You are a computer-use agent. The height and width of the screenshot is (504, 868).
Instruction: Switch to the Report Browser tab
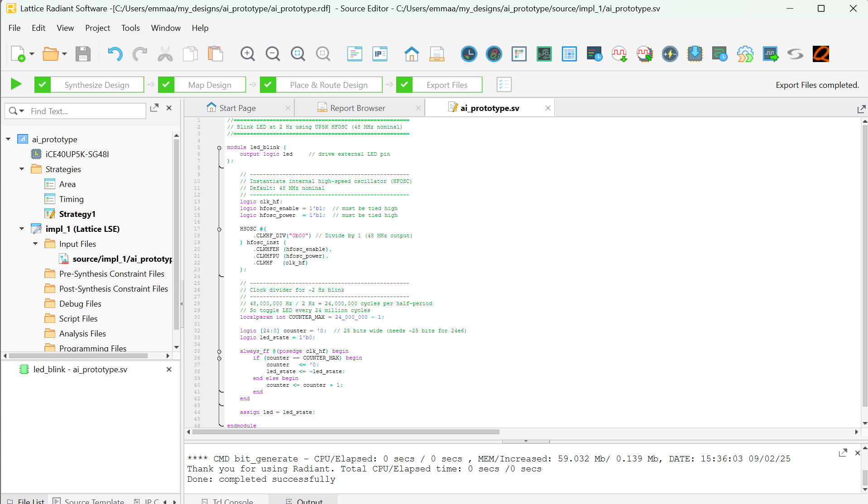357,108
